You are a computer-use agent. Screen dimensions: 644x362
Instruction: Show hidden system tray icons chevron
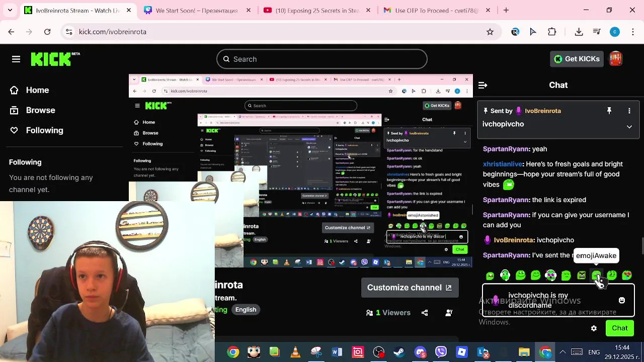(x=562, y=352)
